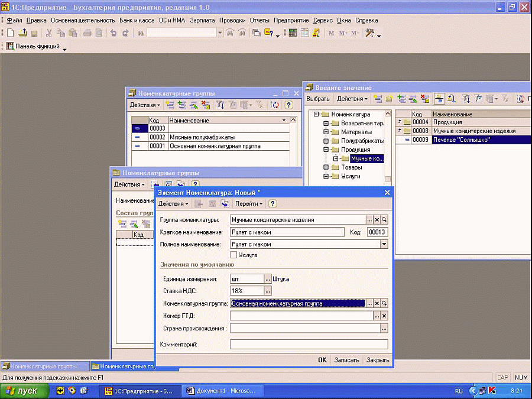The width and height of the screenshot is (532, 399).
Task: Click the undo arrow in main toolbar
Action: pos(113,33)
